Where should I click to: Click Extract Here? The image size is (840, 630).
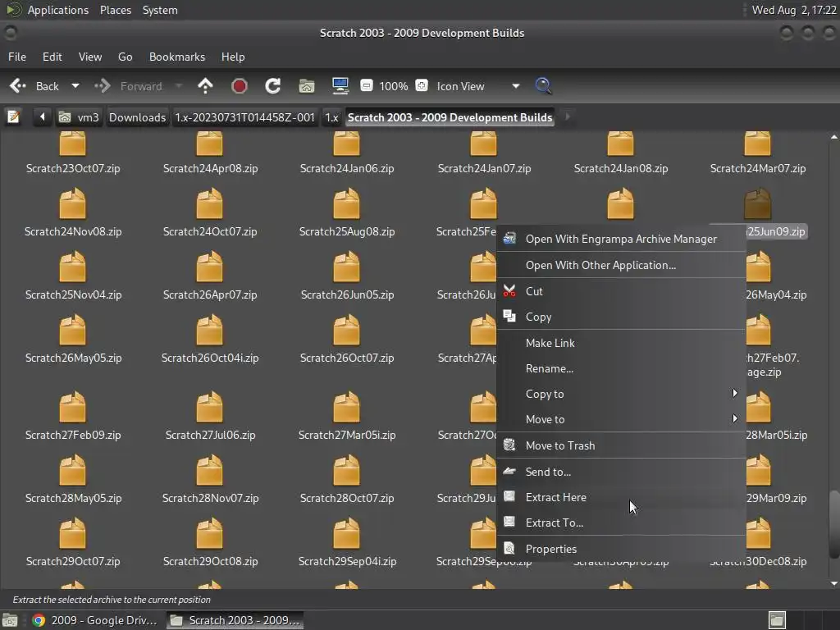(x=622, y=497)
